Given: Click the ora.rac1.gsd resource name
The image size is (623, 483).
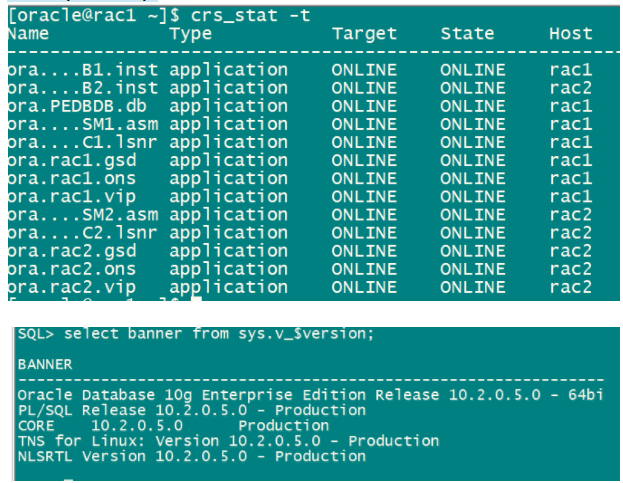Looking at the screenshot, I should click(x=72, y=161).
